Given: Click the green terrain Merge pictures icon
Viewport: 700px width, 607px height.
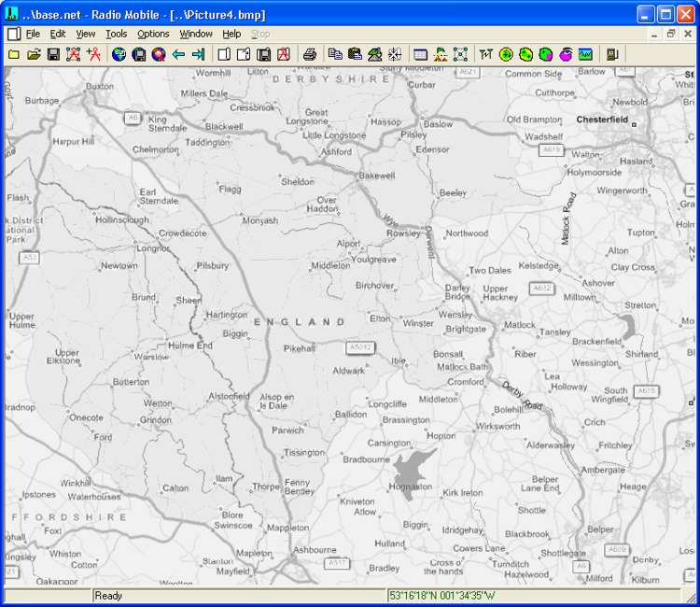Looking at the screenshot, I should tap(375, 54).
